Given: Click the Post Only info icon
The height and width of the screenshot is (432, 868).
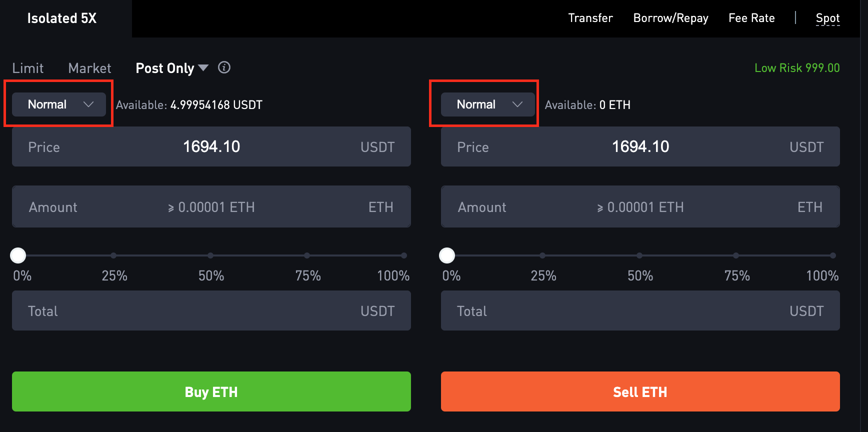Looking at the screenshot, I should tap(224, 67).
